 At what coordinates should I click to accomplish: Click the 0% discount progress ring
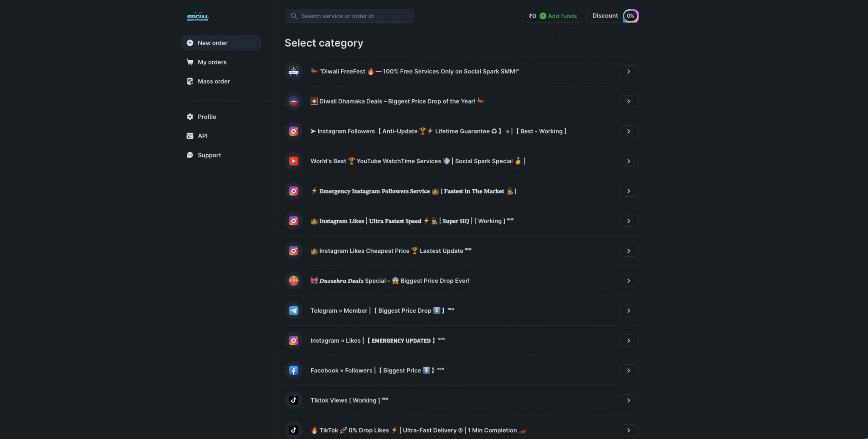(x=631, y=16)
